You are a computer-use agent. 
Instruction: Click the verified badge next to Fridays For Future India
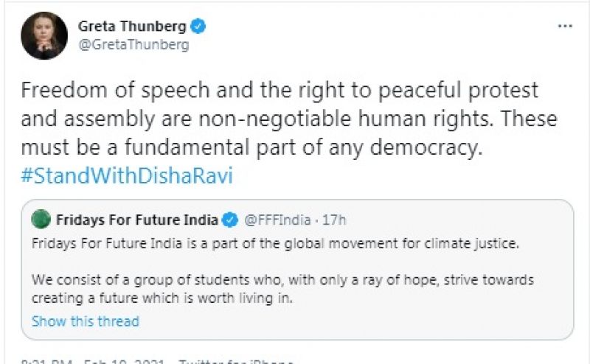(230, 220)
